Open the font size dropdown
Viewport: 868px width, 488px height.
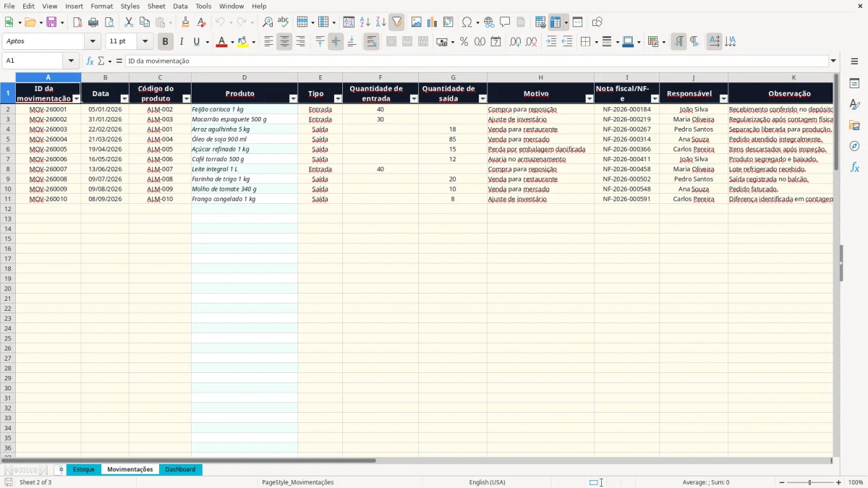(145, 42)
